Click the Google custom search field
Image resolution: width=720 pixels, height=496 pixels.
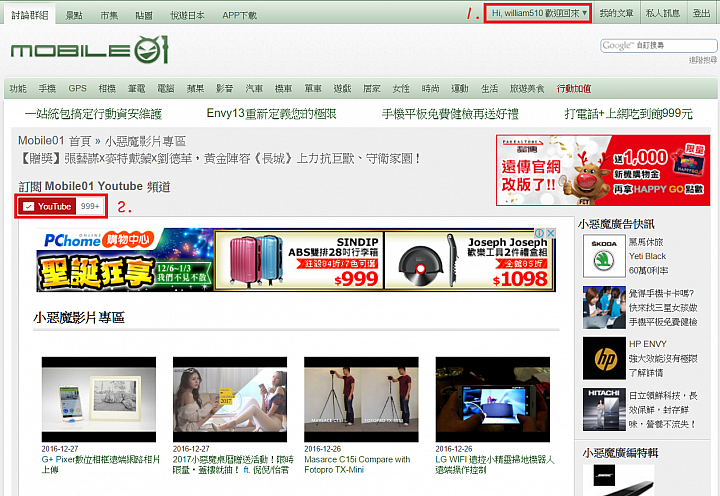pyautogui.click(x=659, y=45)
